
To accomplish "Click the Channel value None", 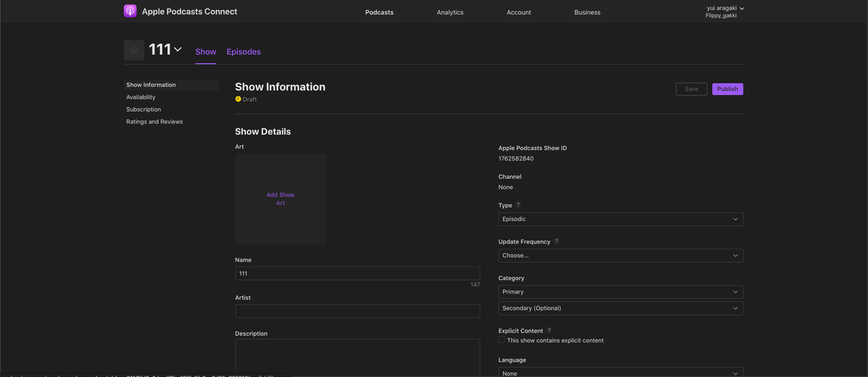I will coord(506,187).
